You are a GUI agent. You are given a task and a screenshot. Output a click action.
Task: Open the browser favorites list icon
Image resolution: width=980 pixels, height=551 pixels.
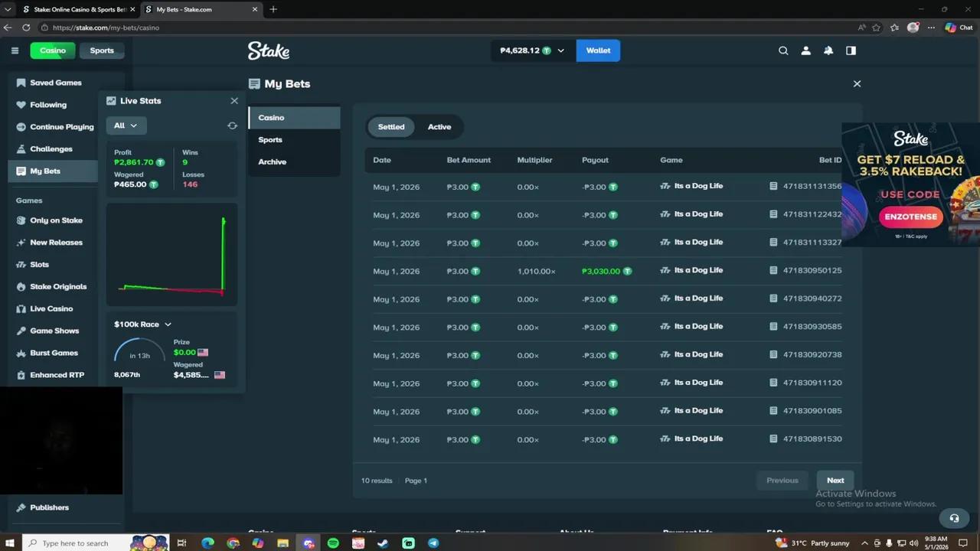pyautogui.click(x=894, y=28)
